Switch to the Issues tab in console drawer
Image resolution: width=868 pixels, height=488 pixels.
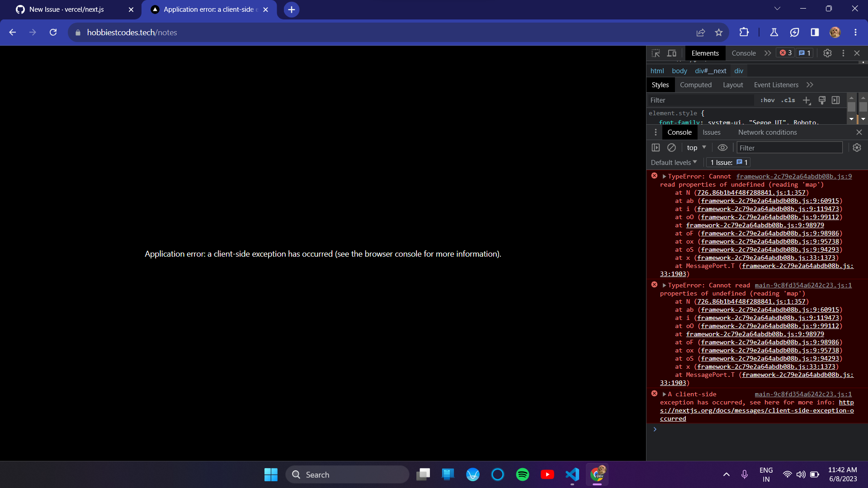(711, 132)
